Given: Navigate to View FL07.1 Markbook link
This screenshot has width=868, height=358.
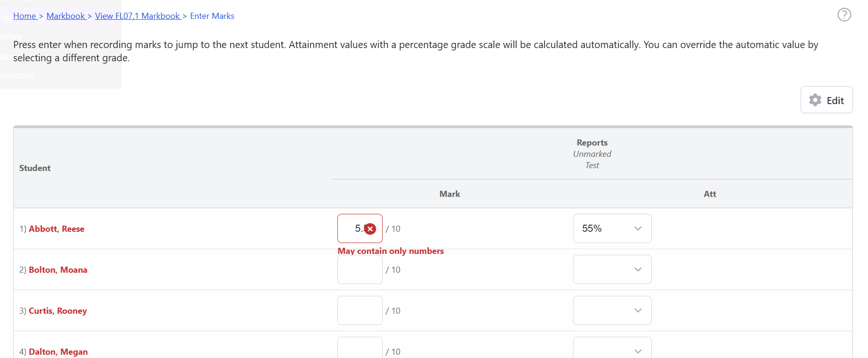Looking at the screenshot, I should pos(137,16).
